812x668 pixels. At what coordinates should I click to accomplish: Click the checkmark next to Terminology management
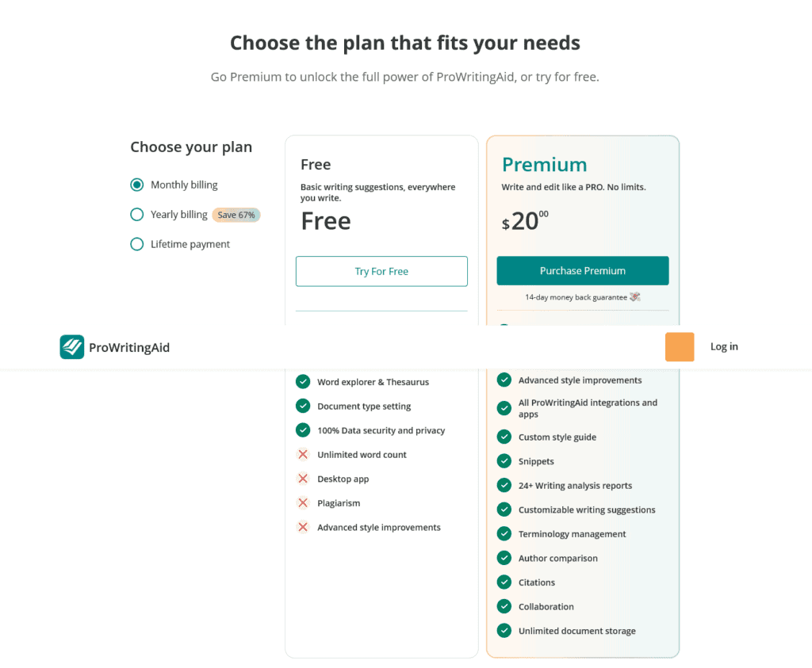(x=504, y=533)
